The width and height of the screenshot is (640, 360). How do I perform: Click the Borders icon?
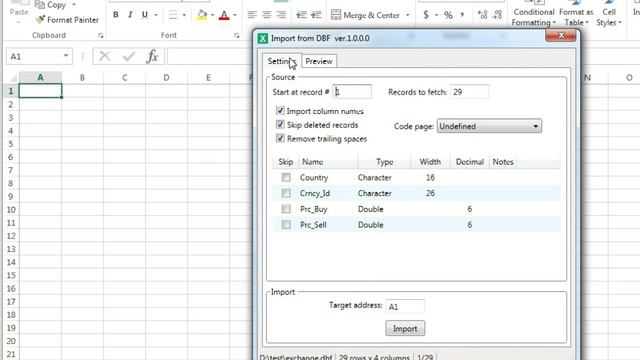coord(173,15)
